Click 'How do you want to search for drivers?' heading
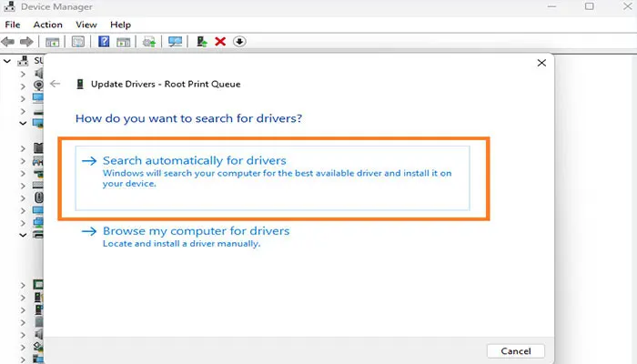 pos(189,118)
